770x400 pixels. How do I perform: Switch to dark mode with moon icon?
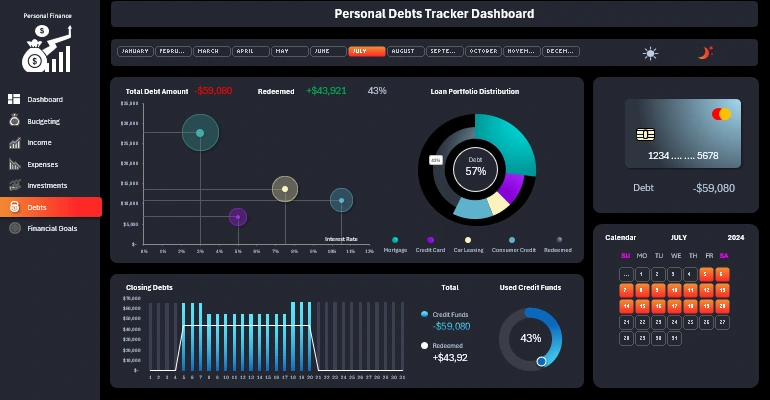[x=704, y=53]
